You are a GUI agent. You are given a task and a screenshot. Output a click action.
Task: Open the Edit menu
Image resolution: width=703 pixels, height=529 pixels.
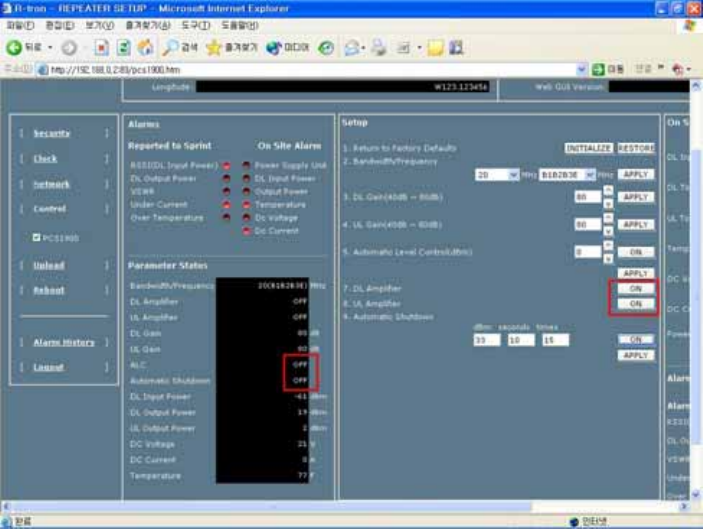(x=60, y=26)
